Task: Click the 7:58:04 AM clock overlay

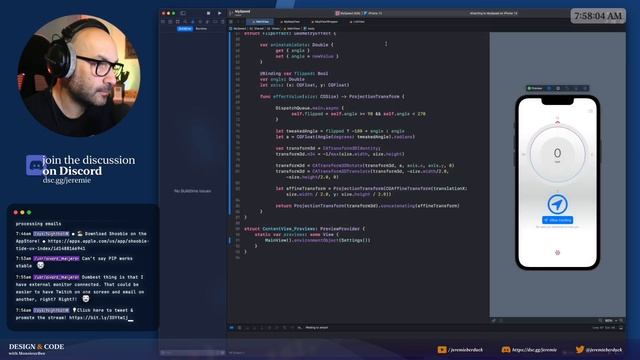Action: point(598,16)
